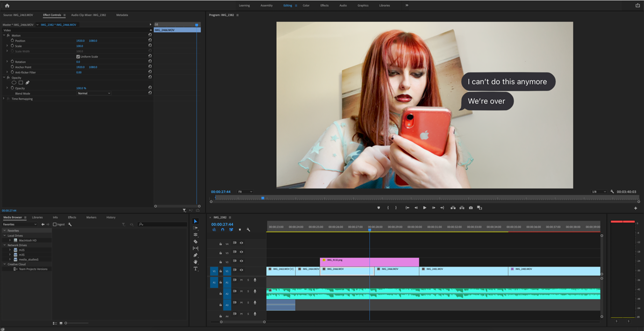Open the playback resolution 1/8 dropdown
Screen dimensions: 644x331
click(599, 192)
